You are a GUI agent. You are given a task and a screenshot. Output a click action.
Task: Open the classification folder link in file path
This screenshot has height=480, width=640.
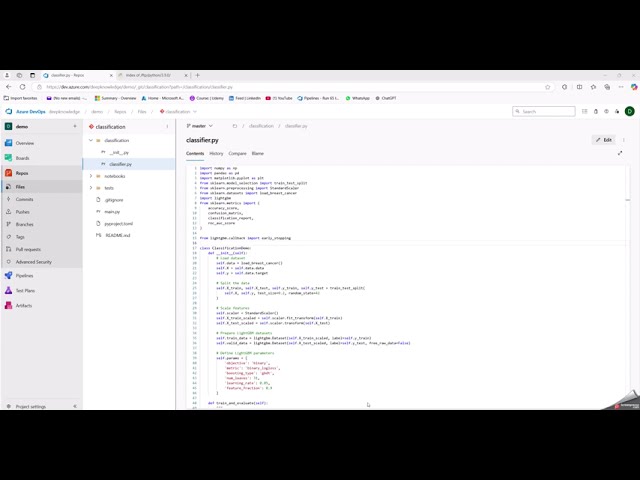point(261,126)
